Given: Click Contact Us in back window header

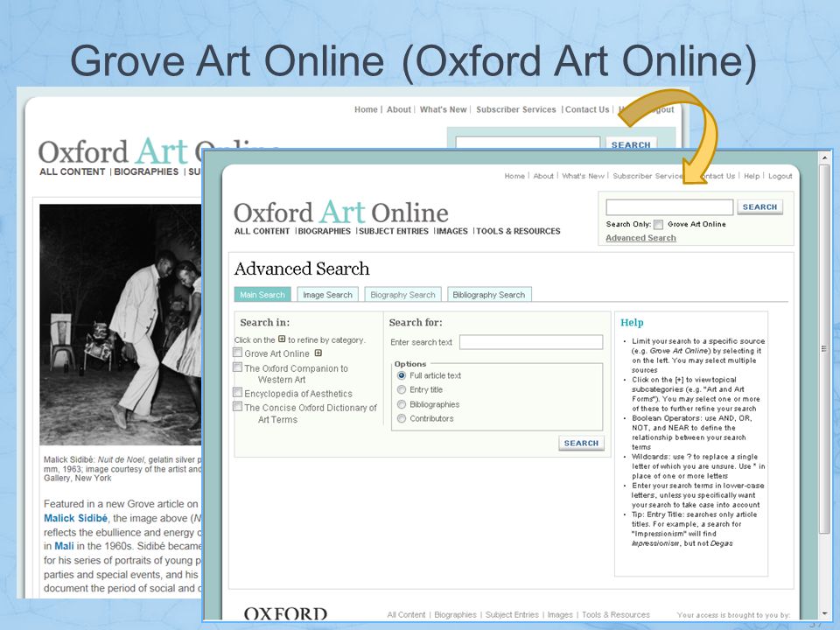Looking at the screenshot, I should [587, 109].
